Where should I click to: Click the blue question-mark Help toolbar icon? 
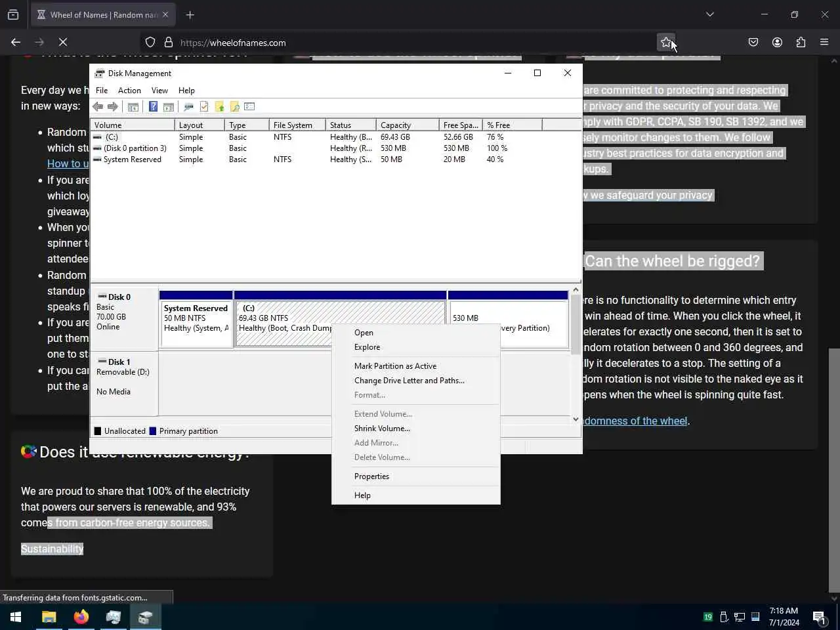point(153,107)
